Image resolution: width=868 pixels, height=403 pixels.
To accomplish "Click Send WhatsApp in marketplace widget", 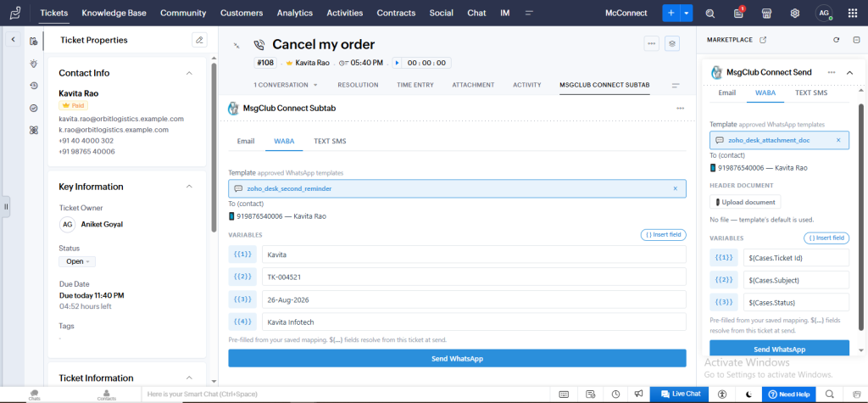I will [780, 350].
